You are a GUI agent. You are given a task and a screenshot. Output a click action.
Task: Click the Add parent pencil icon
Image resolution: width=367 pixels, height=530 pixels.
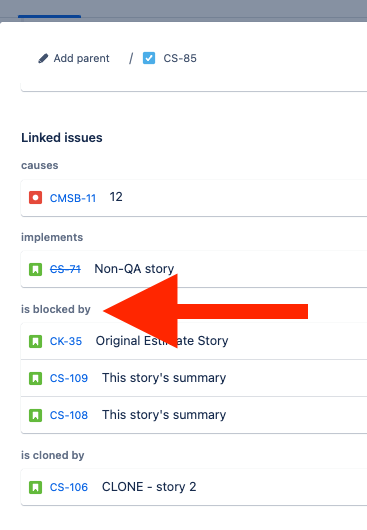coord(43,58)
